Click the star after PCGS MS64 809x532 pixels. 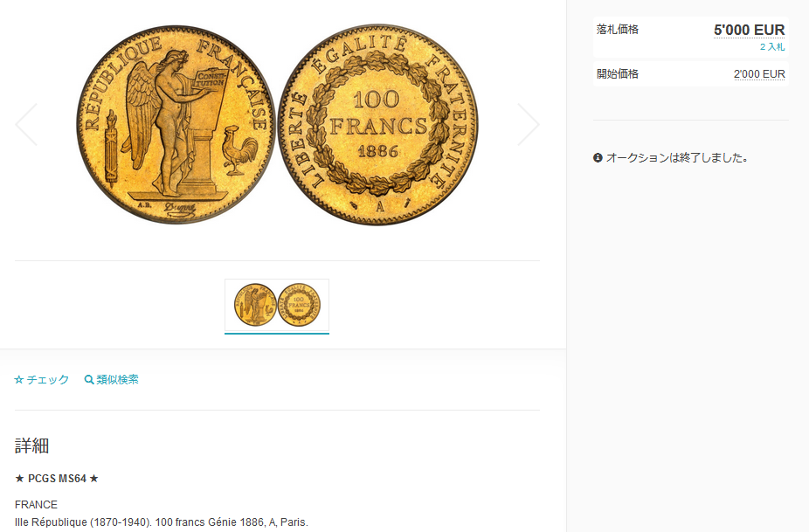pyautogui.click(x=93, y=479)
